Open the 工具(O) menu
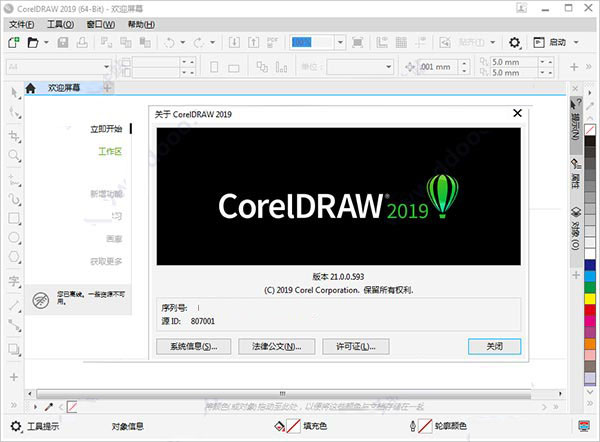 pyautogui.click(x=60, y=25)
